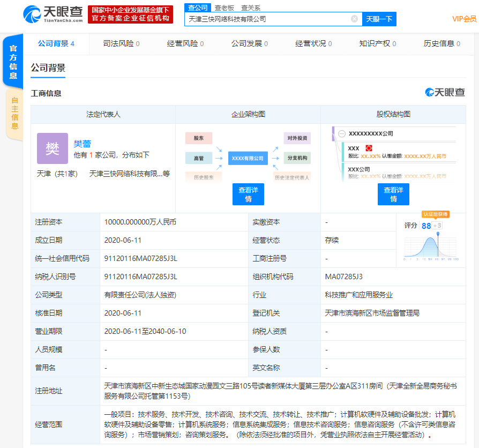
Task: Click 查看详情 under the equity structure diagram
Action: pos(394,194)
